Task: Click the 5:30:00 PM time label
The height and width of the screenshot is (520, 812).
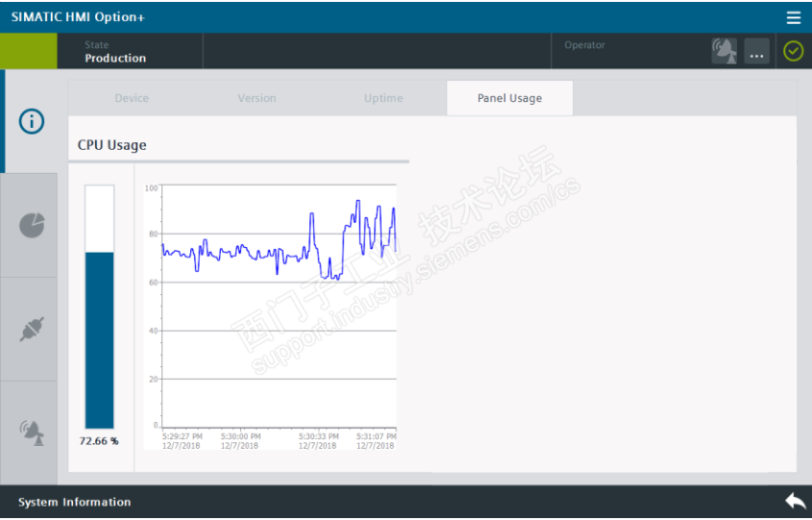Action: 240,436
